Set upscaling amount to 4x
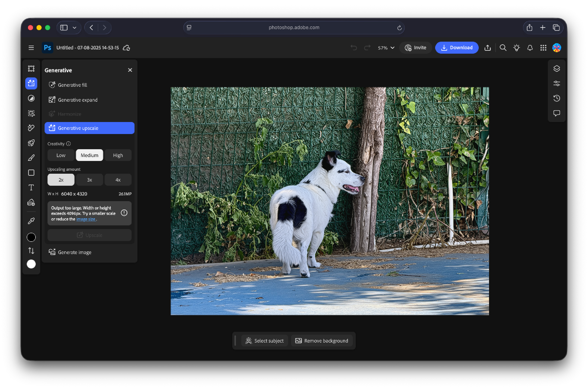This screenshot has height=392, width=588. [x=118, y=180]
